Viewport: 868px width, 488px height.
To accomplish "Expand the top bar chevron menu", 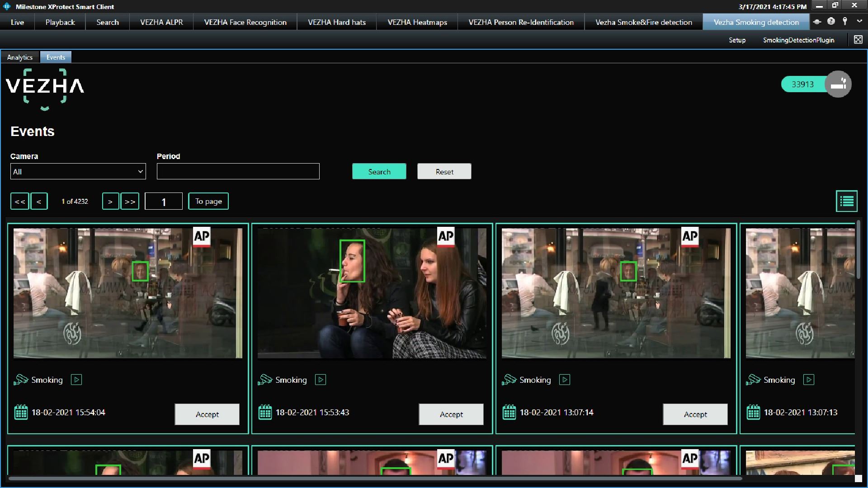I will (859, 21).
